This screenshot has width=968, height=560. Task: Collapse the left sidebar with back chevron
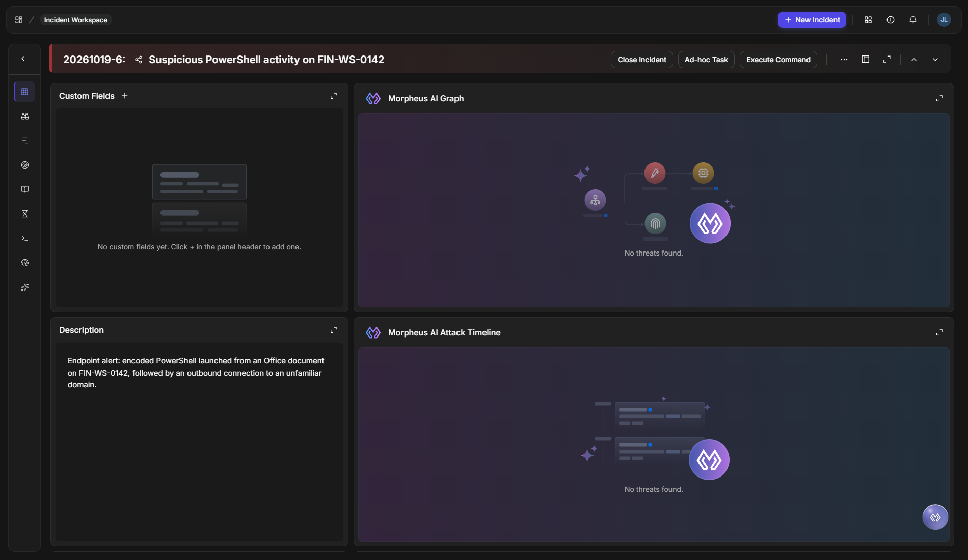click(x=23, y=59)
